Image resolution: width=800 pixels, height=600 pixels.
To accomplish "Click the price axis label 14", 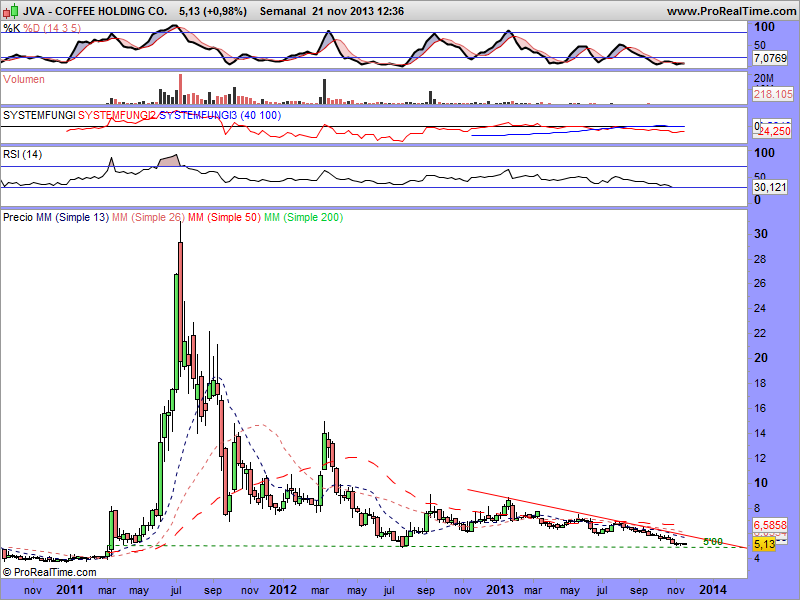I will 760,433.
